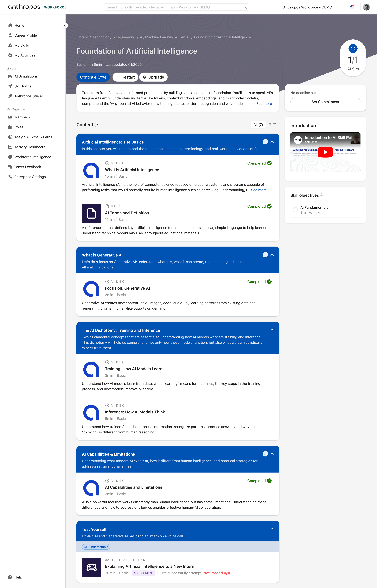The width and height of the screenshot is (377, 588).
Task: Play the Introduction YouTube video
Action: coord(325,152)
